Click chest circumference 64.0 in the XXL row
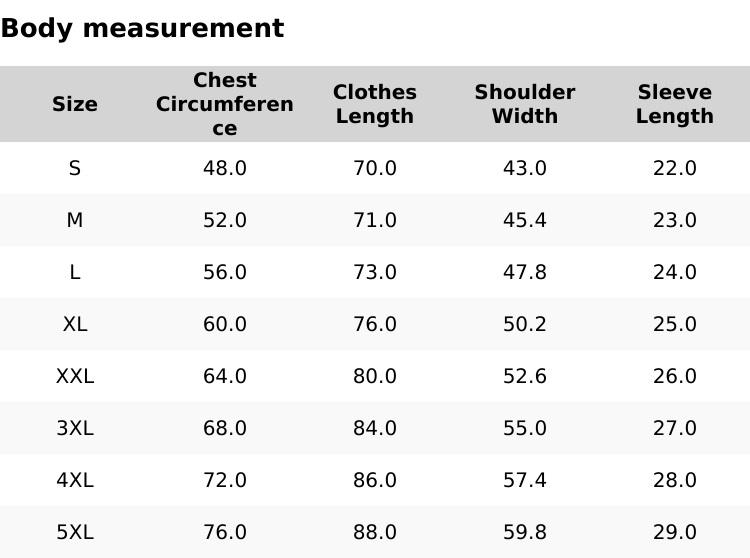Screen dimensions: 750x558 pyautogui.click(x=225, y=376)
